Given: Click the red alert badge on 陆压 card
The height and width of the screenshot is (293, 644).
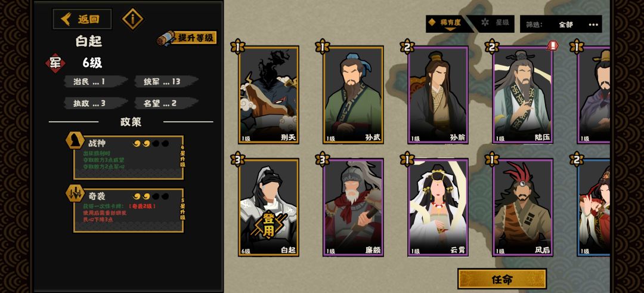Looking at the screenshot, I should (553, 45).
